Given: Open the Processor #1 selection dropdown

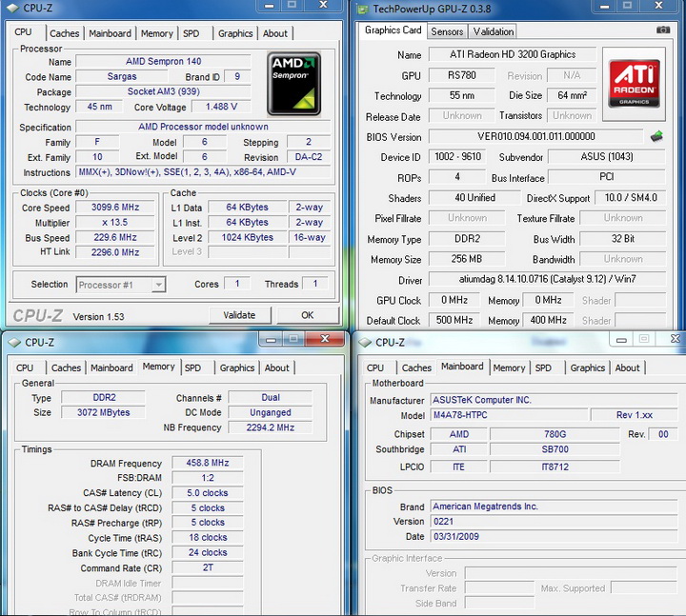Looking at the screenshot, I should (121, 285).
